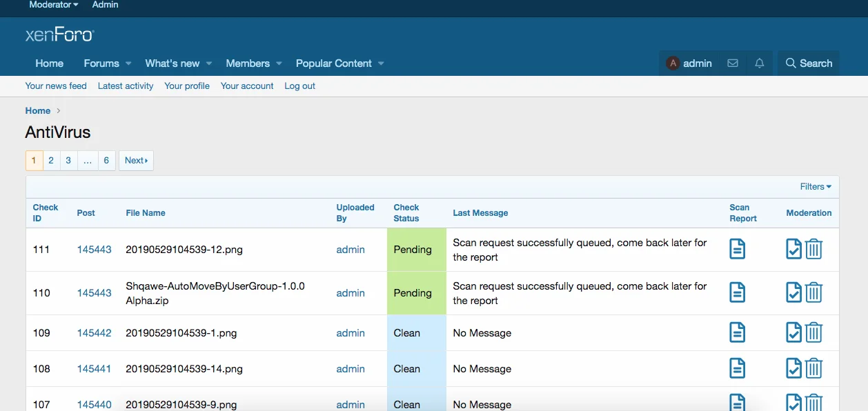This screenshot has height=411, width=868.
Task: Click trash icon for check 108
Action: [x=814, y=369]
